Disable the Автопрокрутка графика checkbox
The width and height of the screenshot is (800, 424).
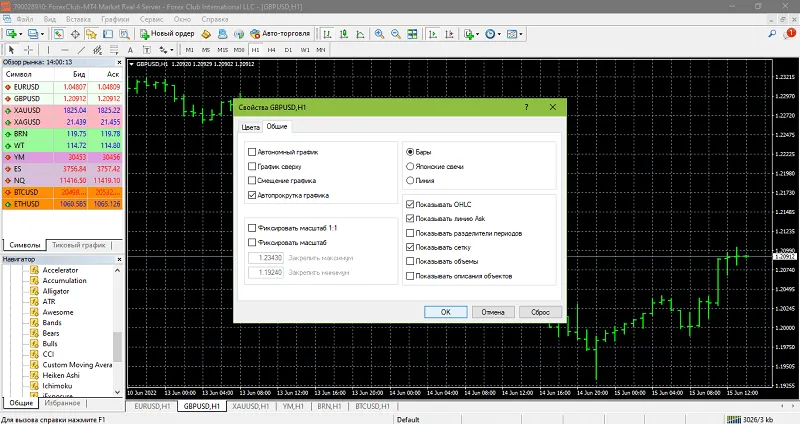(252, 195)
